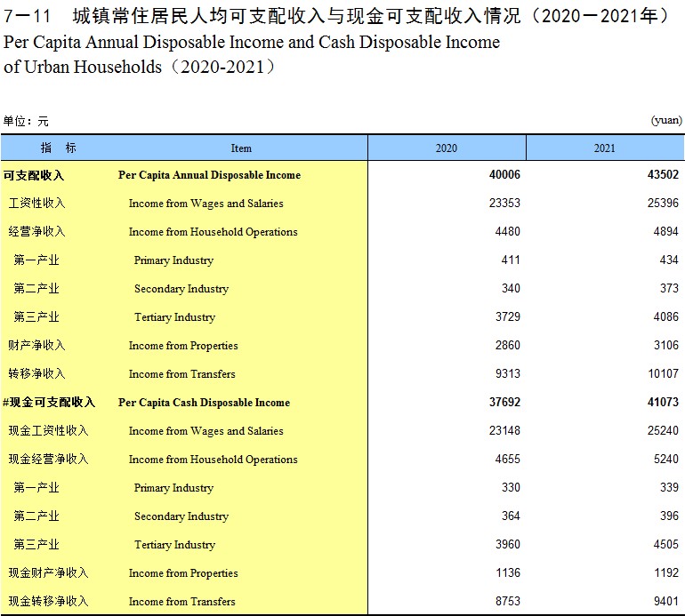The height and width of the screenshot is (616, 685).
Task: Click Per Capita Annual Disposable Income label
Action: [x=209, y=175]
